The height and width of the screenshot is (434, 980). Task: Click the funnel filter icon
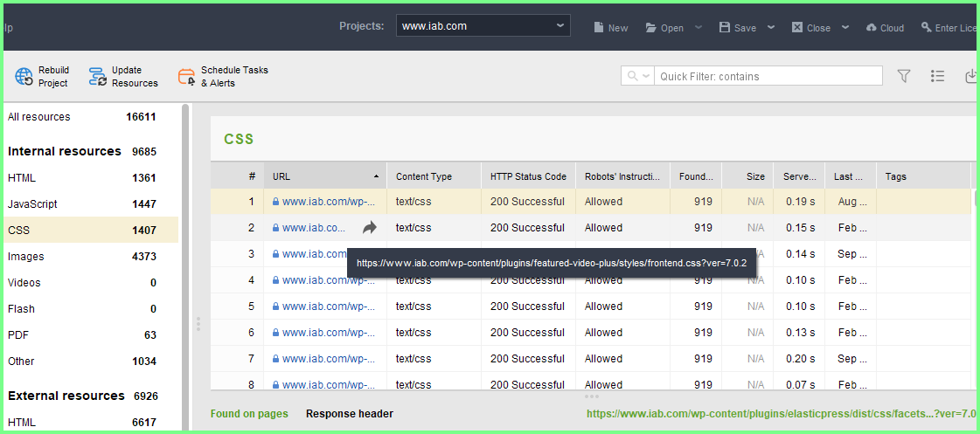tap(904, 76)
